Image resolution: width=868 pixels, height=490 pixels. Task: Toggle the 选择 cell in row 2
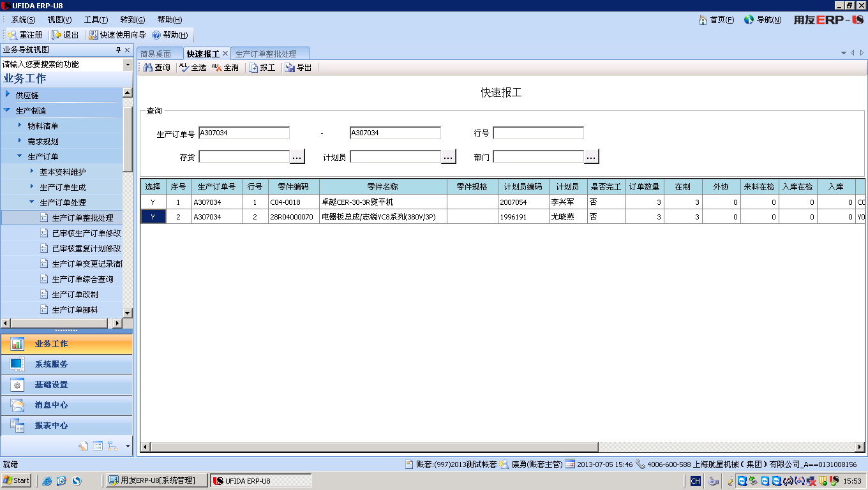pyautogui.click(x=153, y=217)
